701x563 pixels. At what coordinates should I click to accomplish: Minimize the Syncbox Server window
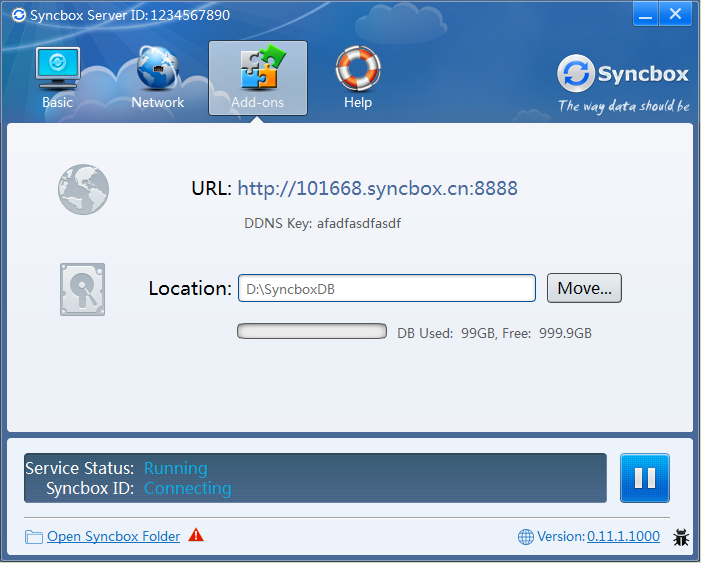645,14
